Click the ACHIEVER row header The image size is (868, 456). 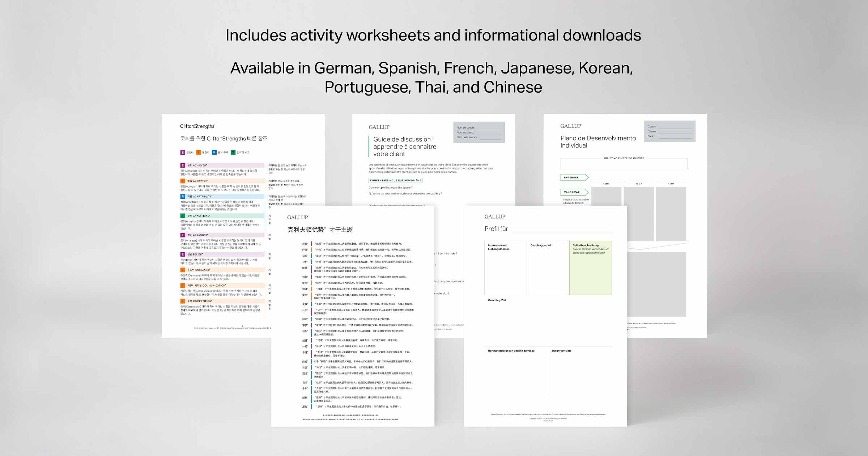(x=223, y=165)
